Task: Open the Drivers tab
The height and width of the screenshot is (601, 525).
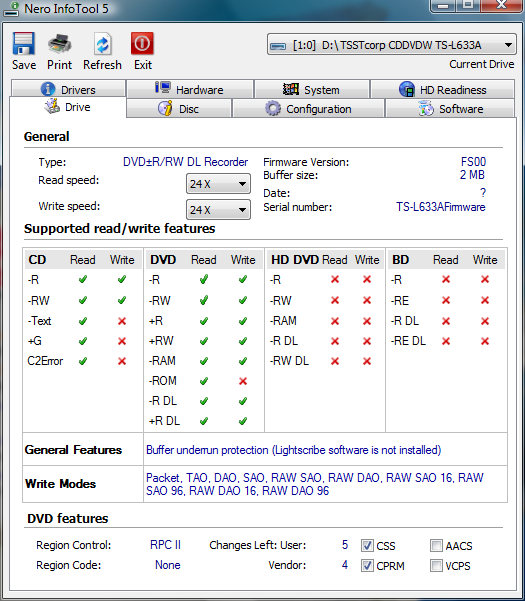Action: click(68, 89)
